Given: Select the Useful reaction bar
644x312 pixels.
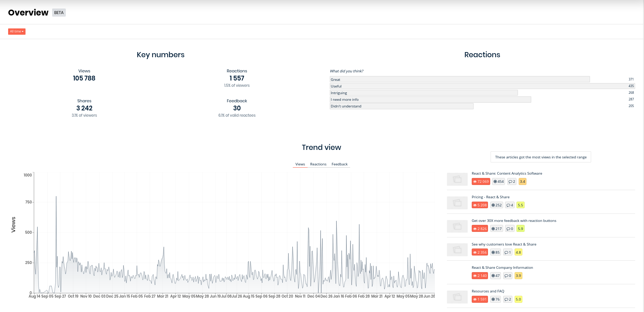Looking at the screenshot, I should coord(482,86).
